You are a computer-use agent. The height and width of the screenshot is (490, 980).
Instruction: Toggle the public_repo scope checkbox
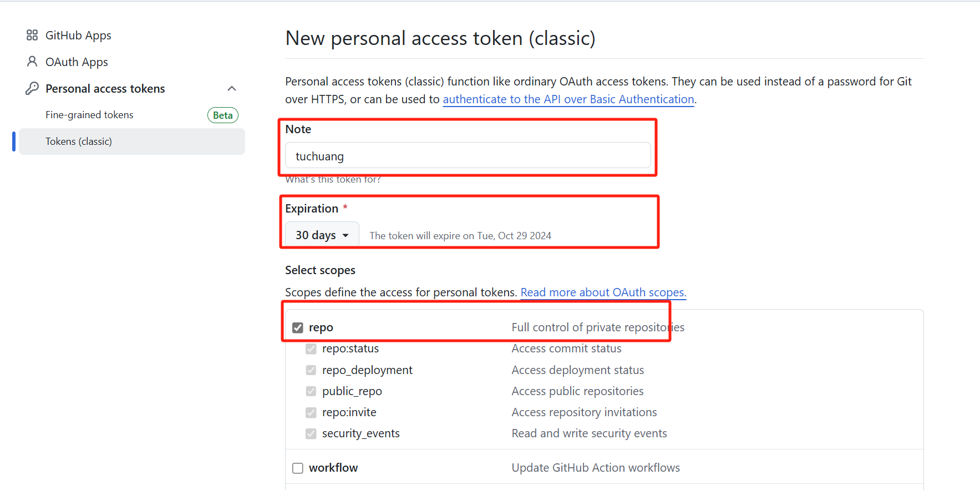pos(311,391)
